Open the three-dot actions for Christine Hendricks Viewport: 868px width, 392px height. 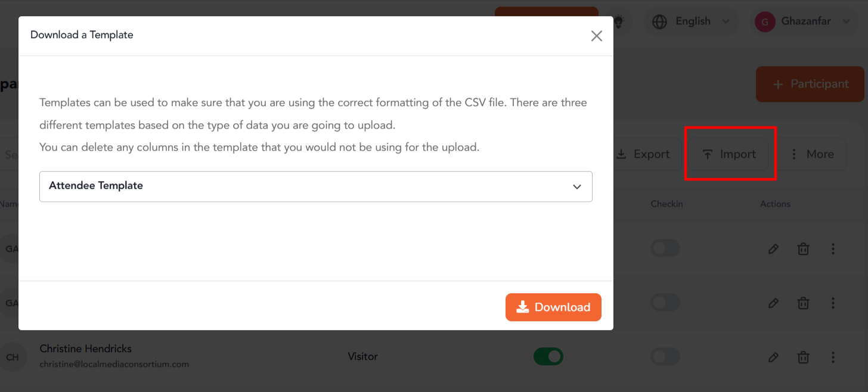click(x=833, y=357)
